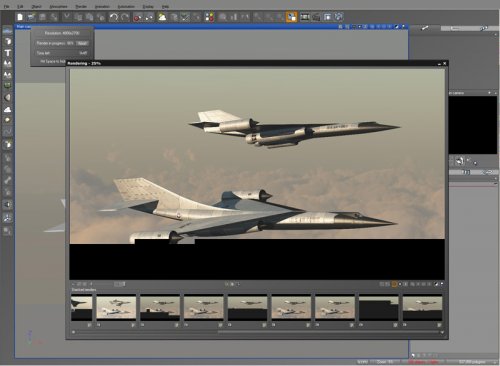Open the Animation menu
The width and height of the screenshot is (500, 366).
[102, 6]
